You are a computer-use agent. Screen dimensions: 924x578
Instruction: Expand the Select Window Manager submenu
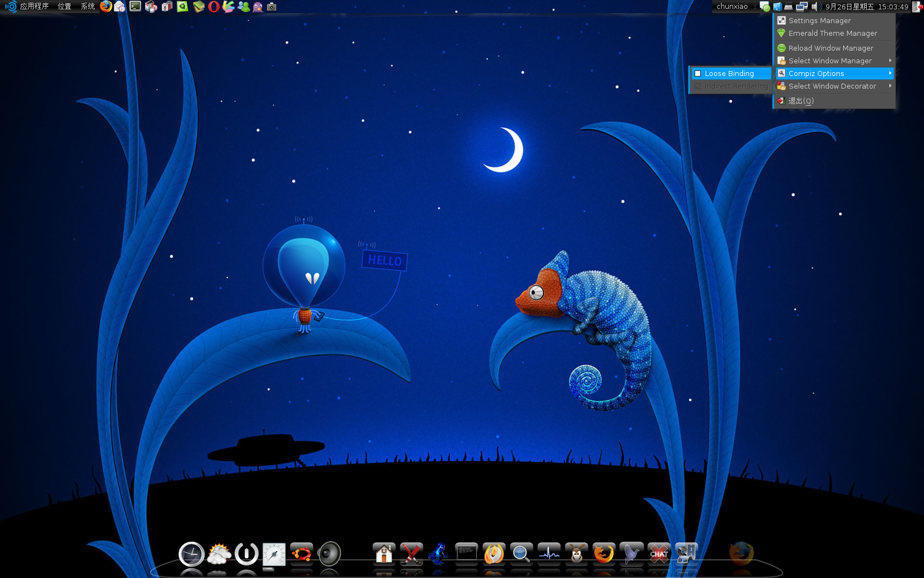pos(835,61)
